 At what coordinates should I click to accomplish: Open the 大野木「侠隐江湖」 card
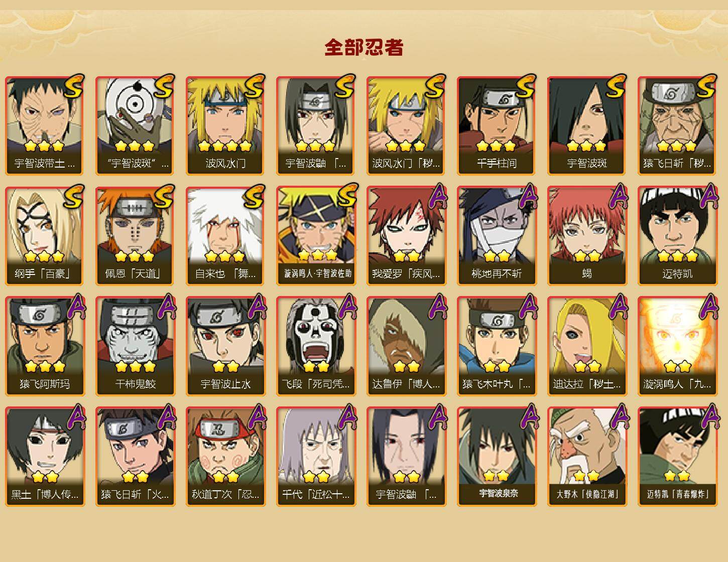point(587,457)
